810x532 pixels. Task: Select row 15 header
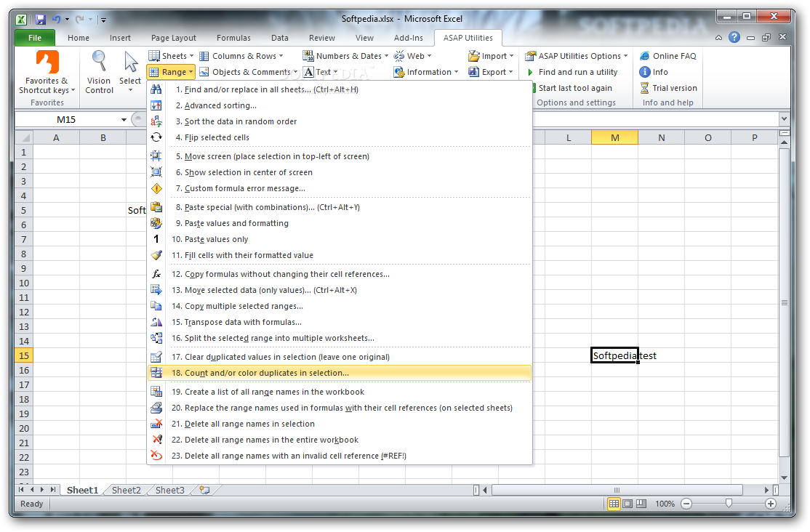tap(24, 355)
